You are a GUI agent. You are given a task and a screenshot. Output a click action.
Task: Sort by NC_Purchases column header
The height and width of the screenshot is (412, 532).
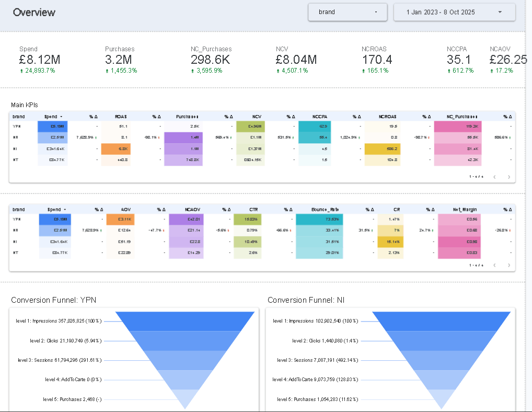pos(462,117)
